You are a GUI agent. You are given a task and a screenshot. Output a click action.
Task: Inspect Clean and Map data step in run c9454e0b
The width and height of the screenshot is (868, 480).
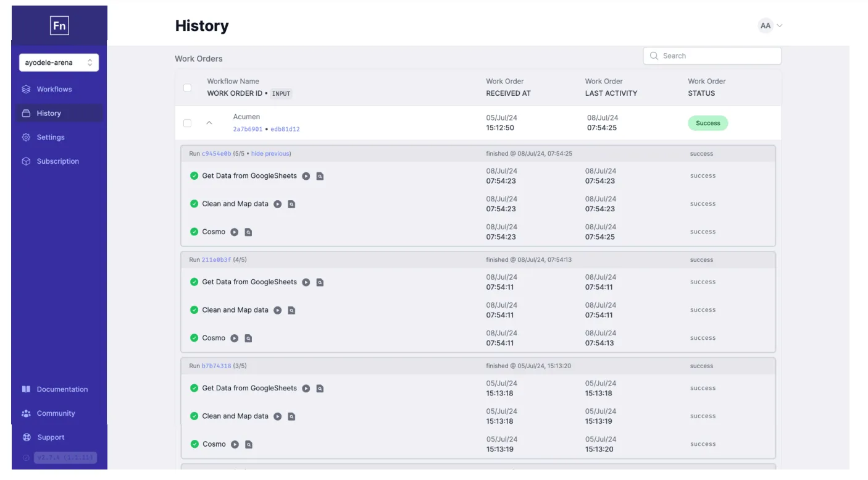291,204
